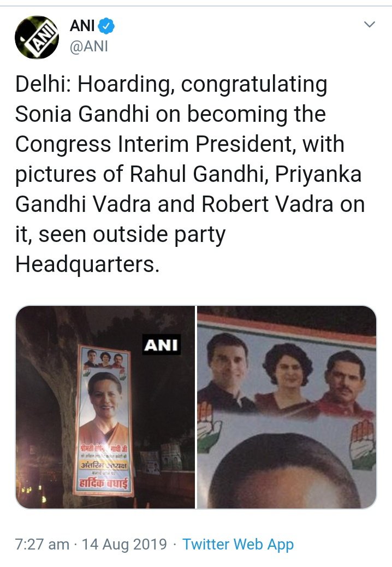This screenshot has height=567, width=392.
Task: Click the large portrait on the hoarding
Action: (x=105, y=407)
